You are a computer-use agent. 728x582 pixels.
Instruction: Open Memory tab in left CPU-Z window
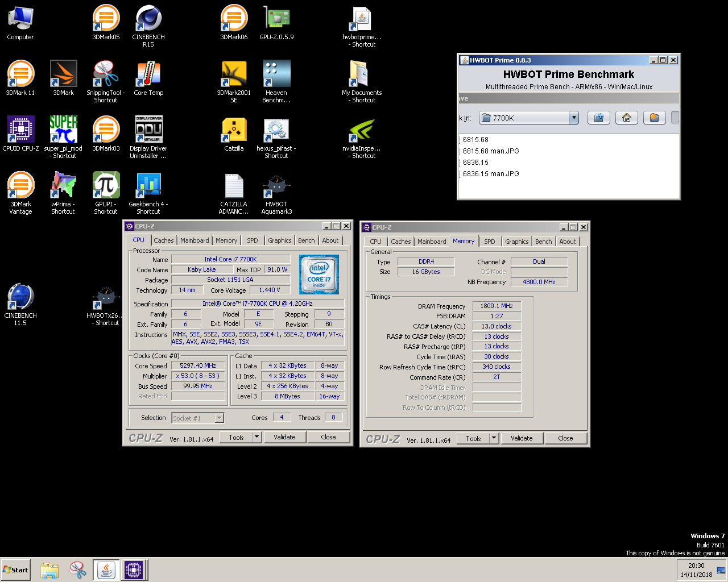click(x=226, y=240)
